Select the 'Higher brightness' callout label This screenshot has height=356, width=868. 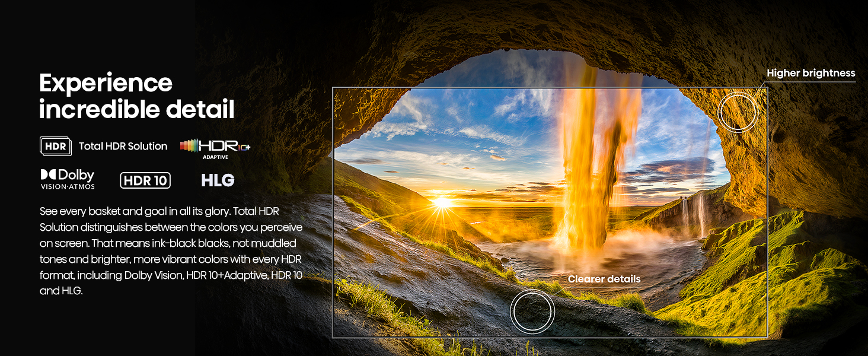coord(810,73)
